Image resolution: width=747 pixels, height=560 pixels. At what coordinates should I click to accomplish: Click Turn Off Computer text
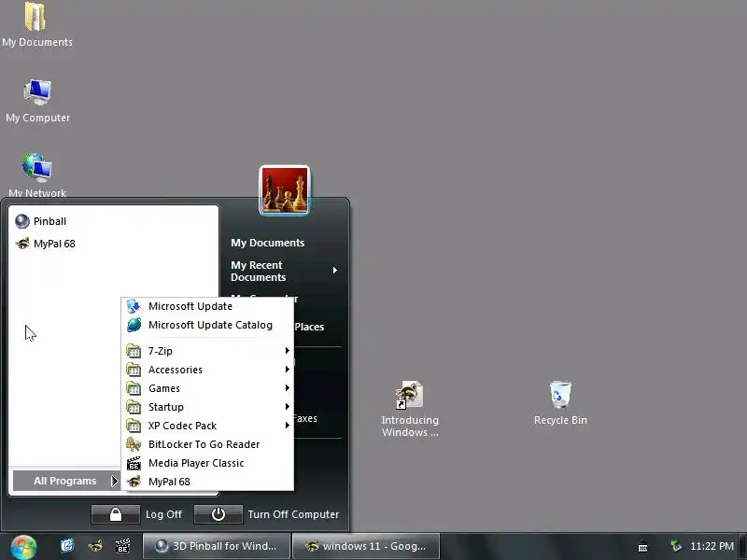[x=293, y=514]
